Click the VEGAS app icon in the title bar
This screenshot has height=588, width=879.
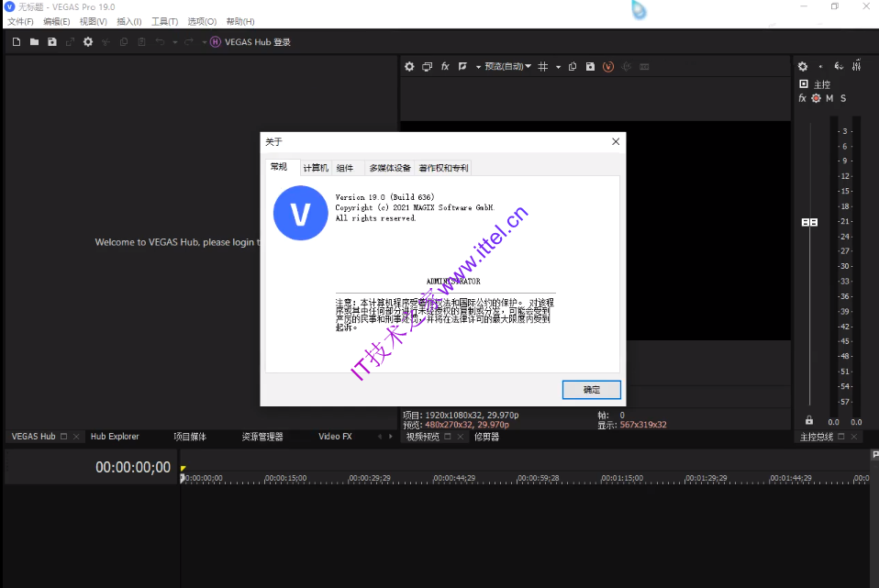pos(9,6)
